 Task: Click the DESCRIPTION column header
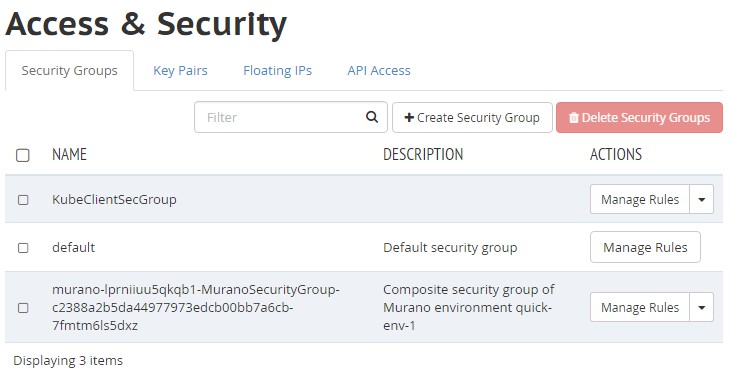point(423,154)
